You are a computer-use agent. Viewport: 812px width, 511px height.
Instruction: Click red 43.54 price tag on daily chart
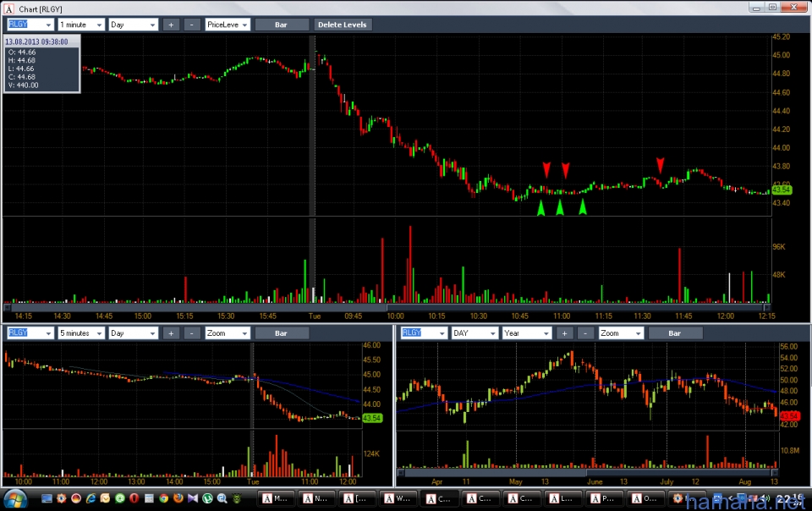tap(789, 415)
